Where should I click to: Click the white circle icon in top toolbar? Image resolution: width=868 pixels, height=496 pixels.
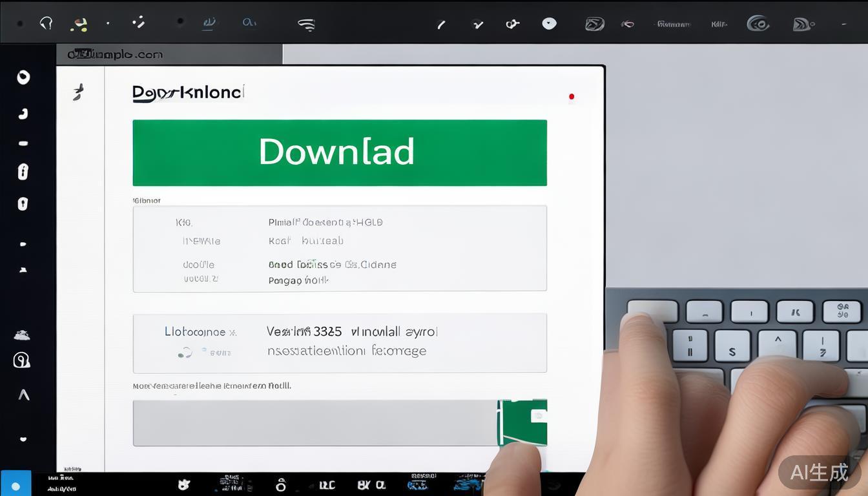549,24
